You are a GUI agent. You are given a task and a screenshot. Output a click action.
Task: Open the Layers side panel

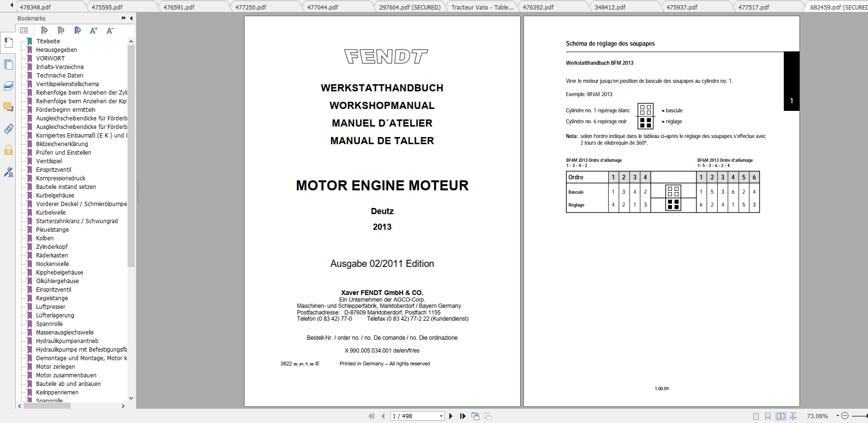pos(8,86)
